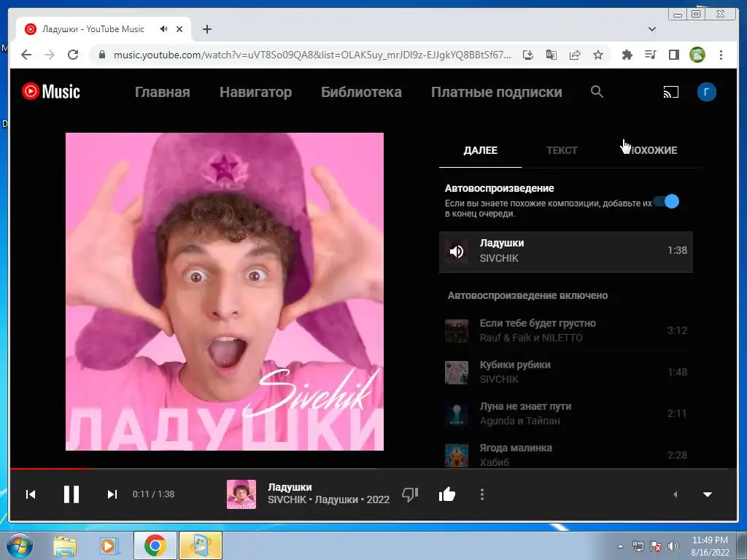
Task: Click the address bar URL
Action: point(312,55)
